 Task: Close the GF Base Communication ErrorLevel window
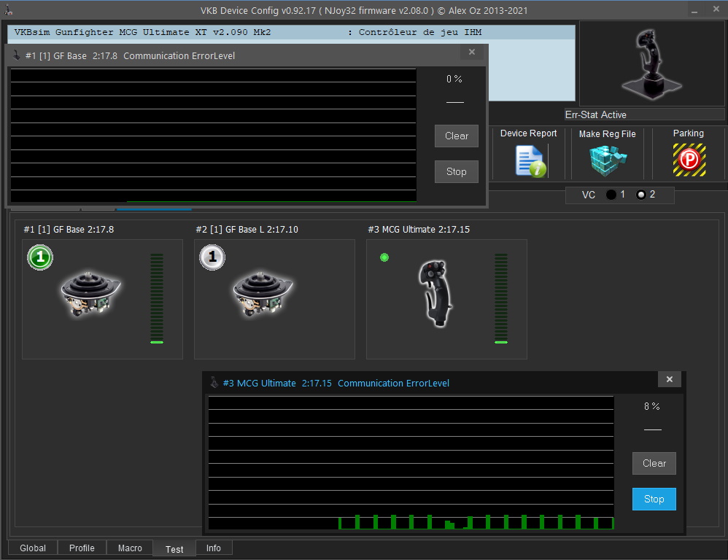pyautogui.click(x=472, y=52)
